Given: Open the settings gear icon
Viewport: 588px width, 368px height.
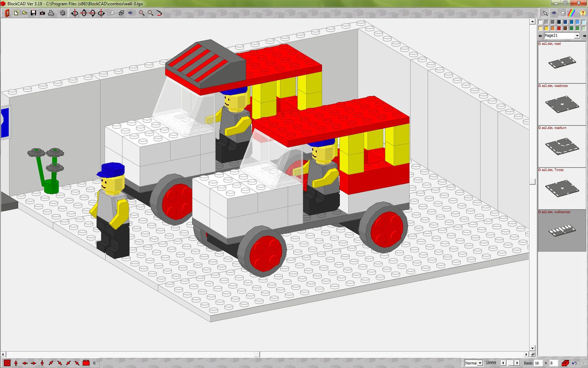Looking at the screenshot, I should click(63, 13).
